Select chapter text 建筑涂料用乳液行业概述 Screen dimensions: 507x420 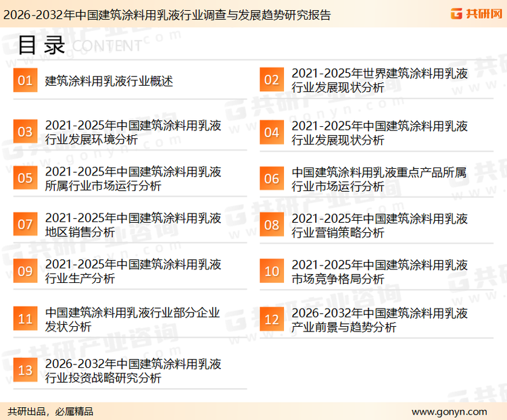click(109, 81)
